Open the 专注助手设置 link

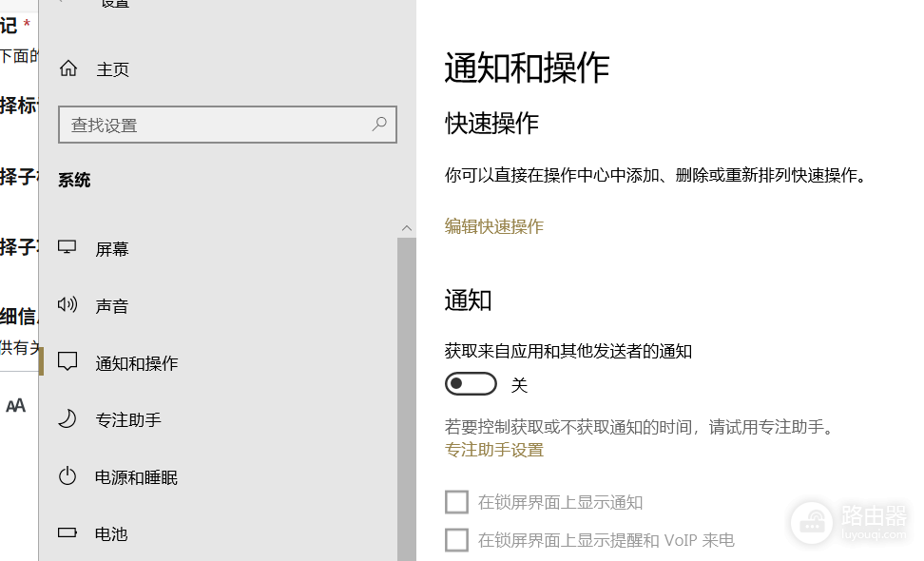coord(493,450)
